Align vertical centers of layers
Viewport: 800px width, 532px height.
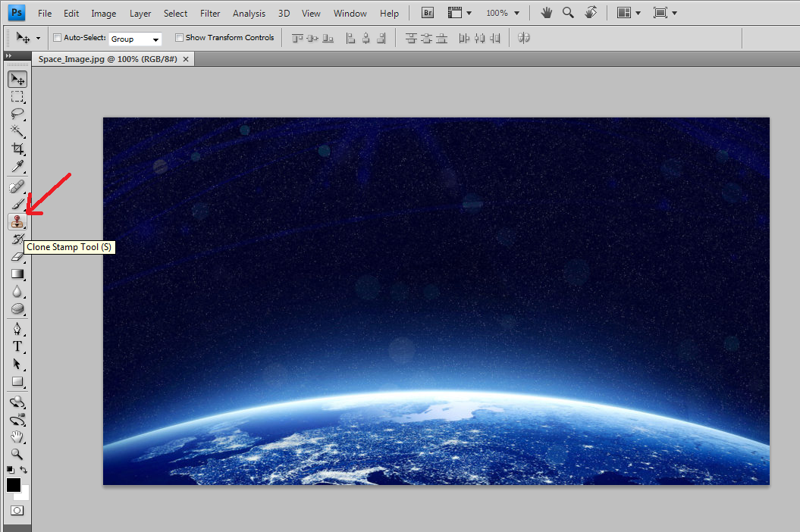tap(312, 38)
